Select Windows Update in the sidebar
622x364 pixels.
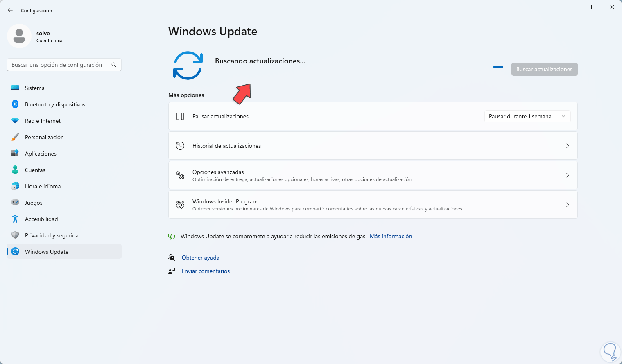tap(64, 252)
